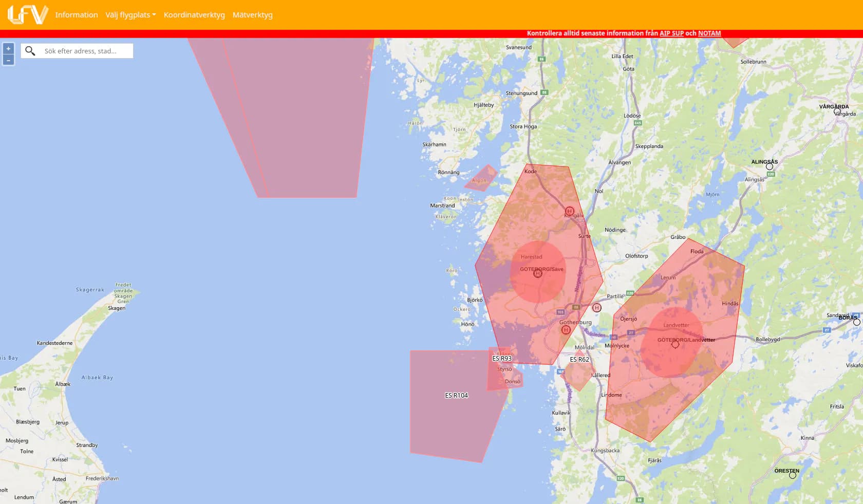Click the helicopter marker at Gothenburg city
The width and height of the screenshot is (863, 504).
pyautogui.click(x=566, y=329)
